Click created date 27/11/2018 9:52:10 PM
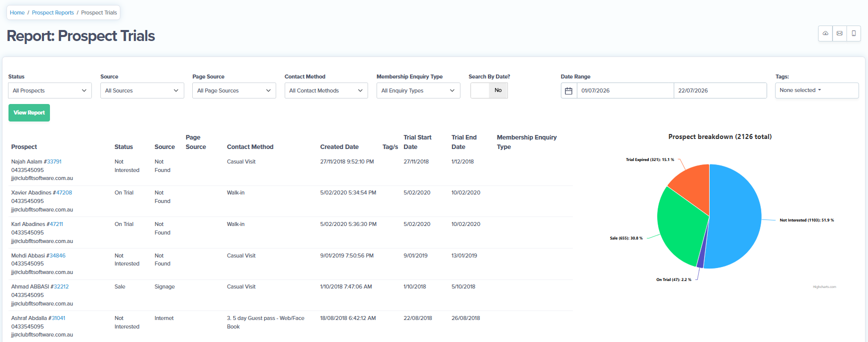Screen dimensions: 868x342 click(x=347, y=161)
